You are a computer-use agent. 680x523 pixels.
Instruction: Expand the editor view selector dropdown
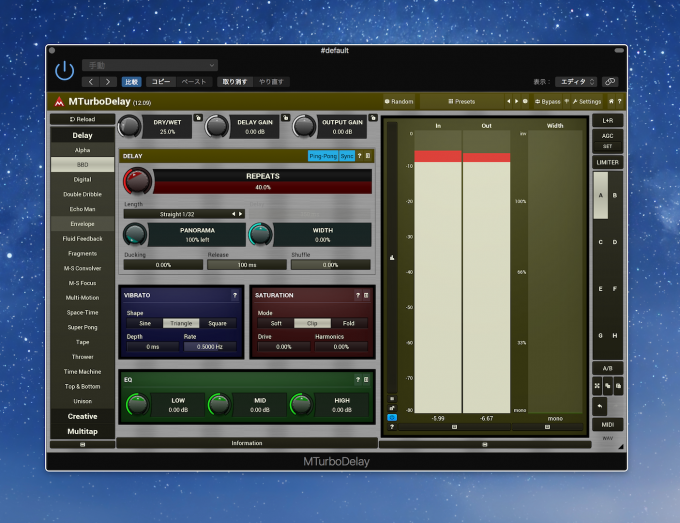(577, 82)
